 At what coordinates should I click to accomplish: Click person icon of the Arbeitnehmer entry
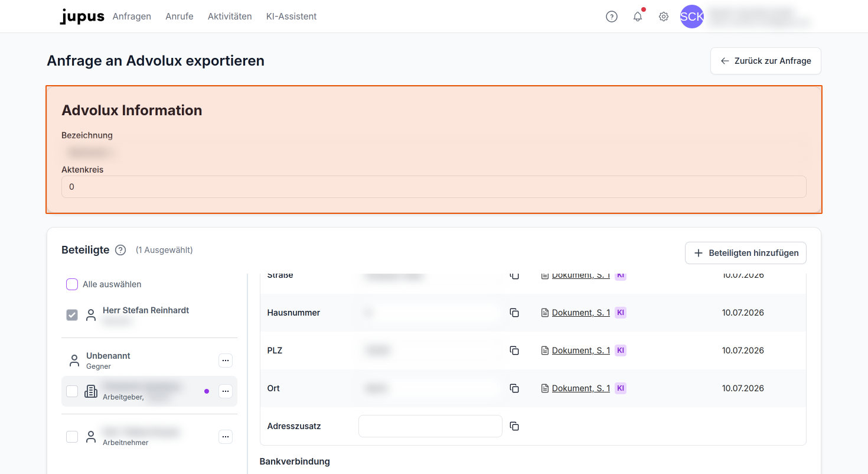[x=90, y=437]
